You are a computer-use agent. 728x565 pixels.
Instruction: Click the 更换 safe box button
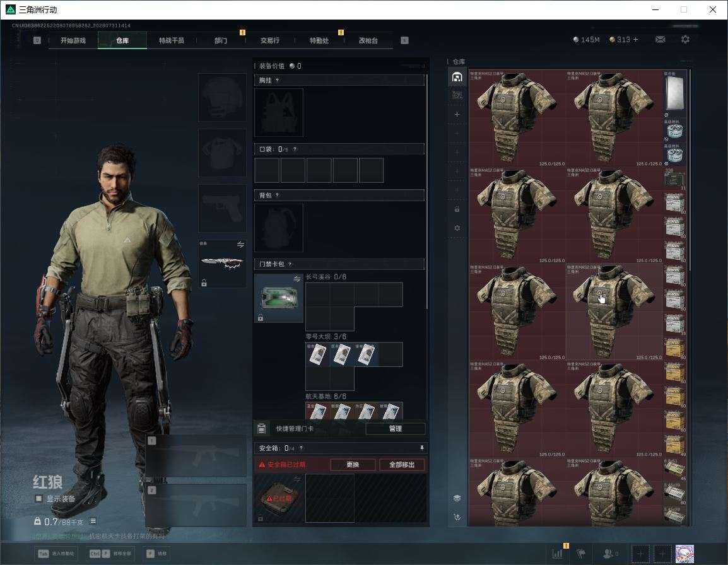[x=353, y=464]
